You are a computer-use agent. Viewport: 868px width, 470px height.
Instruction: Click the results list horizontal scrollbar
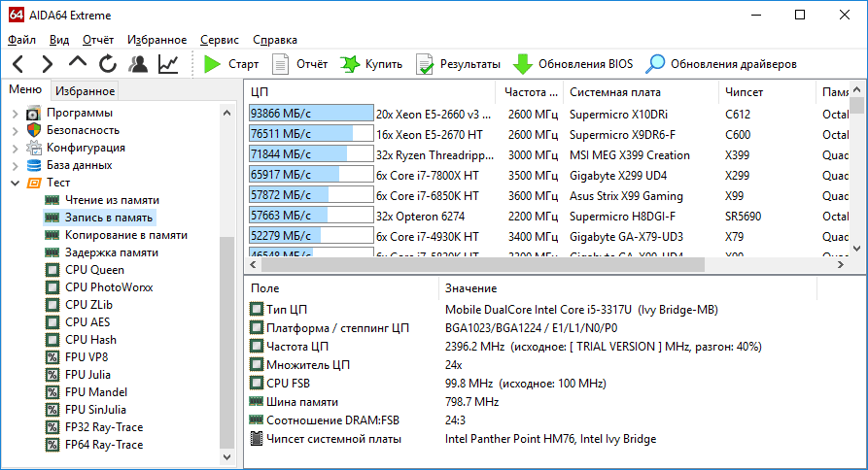click(x=483, y=265)
